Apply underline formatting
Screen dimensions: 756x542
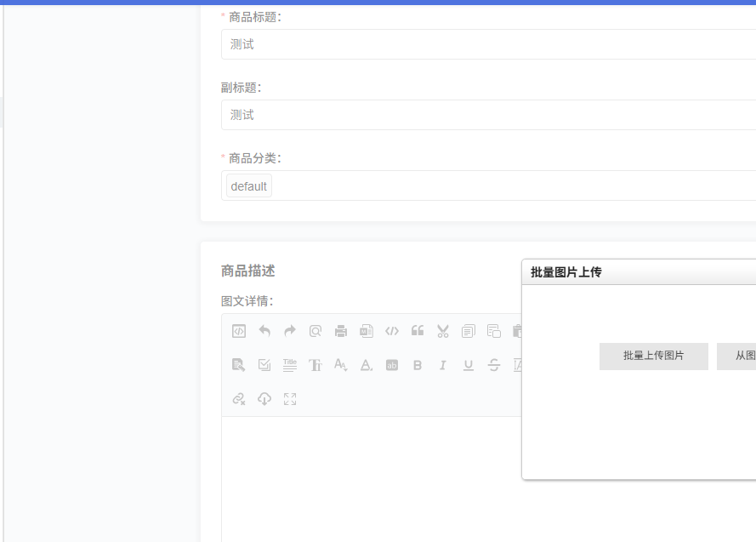(469, 365)
